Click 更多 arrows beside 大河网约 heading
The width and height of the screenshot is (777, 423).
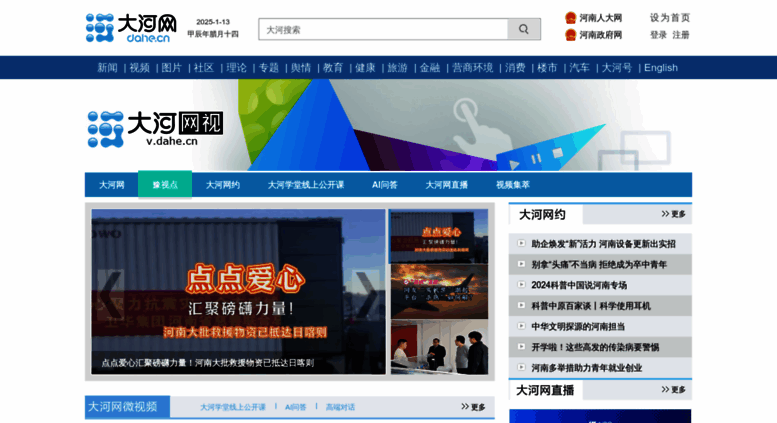[673, 214]
